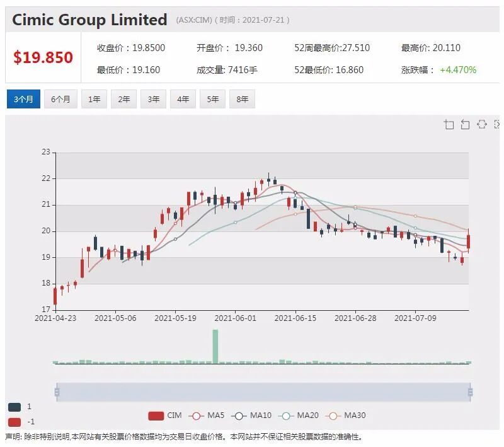
Task: Click the data zoom slider range bar
Action: [263, 392]
